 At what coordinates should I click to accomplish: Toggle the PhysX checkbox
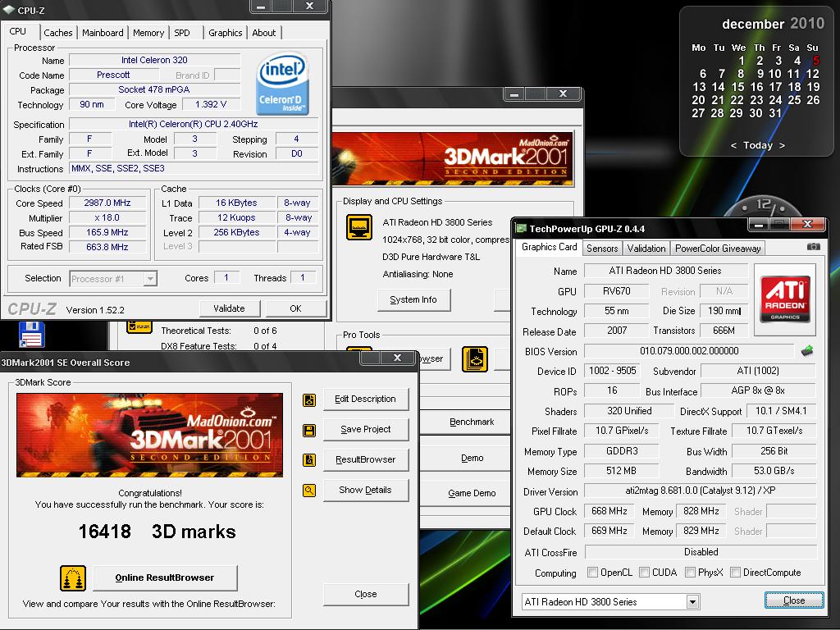click(x=690, y=572)
